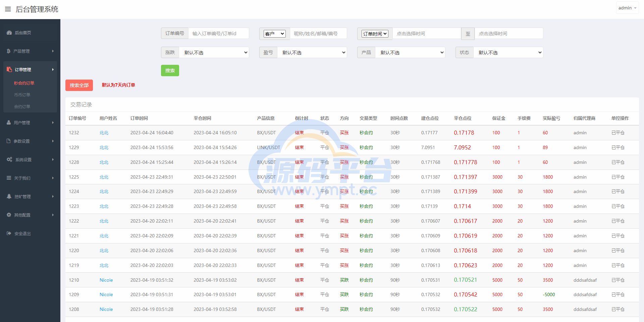Click the gears icon beside 系统设置
This screenshot has height=322, width=644.
tap(9, 159)
